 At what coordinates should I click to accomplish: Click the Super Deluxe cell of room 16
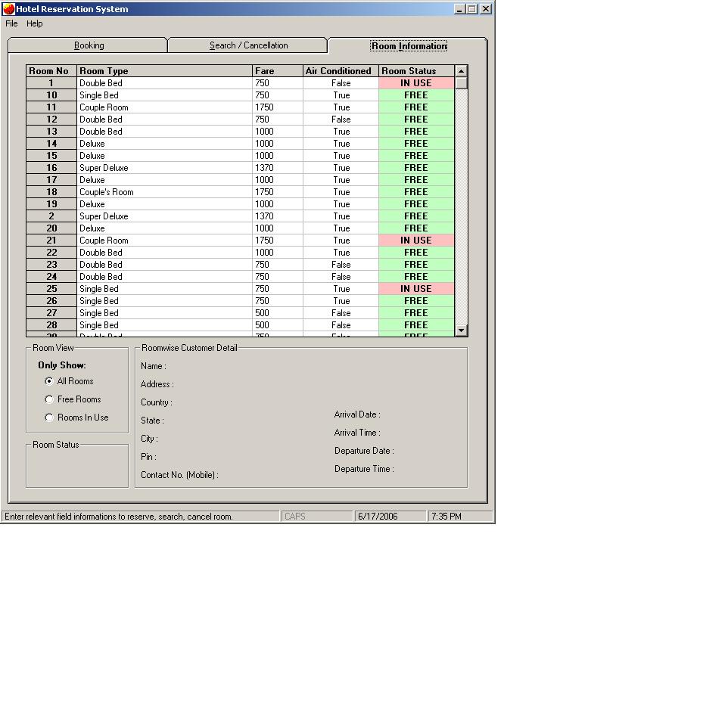(165, 168)
